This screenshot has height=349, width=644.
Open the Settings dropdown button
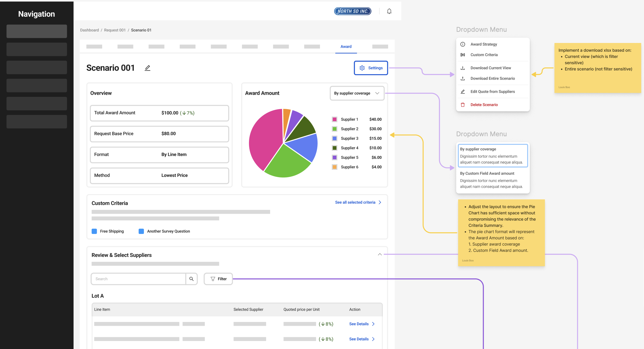click(371, 68)
